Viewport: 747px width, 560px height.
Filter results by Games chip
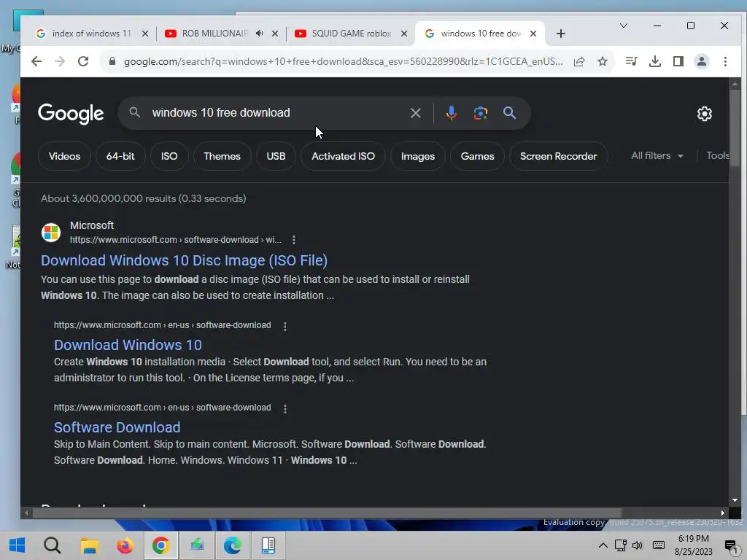[477, 156]
